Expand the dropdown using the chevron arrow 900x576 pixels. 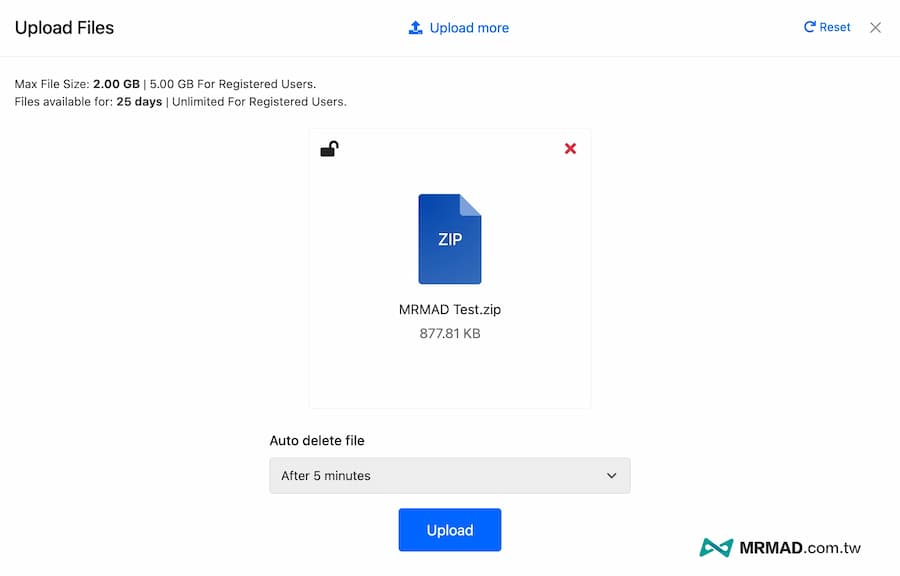click(x=612, y=476)
